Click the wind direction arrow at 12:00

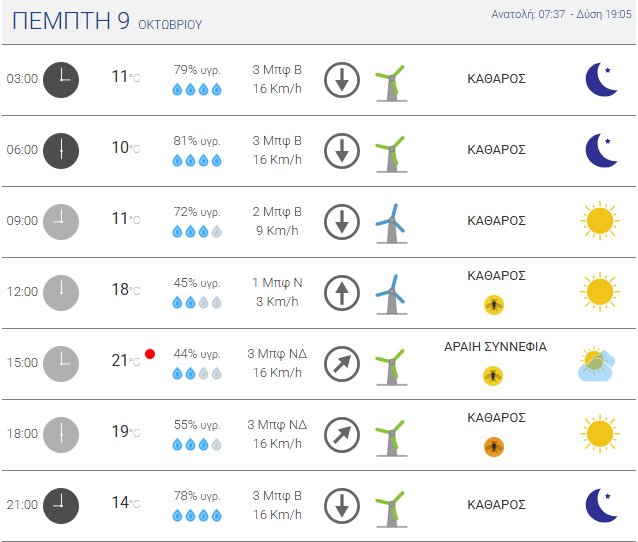[342, 292]
